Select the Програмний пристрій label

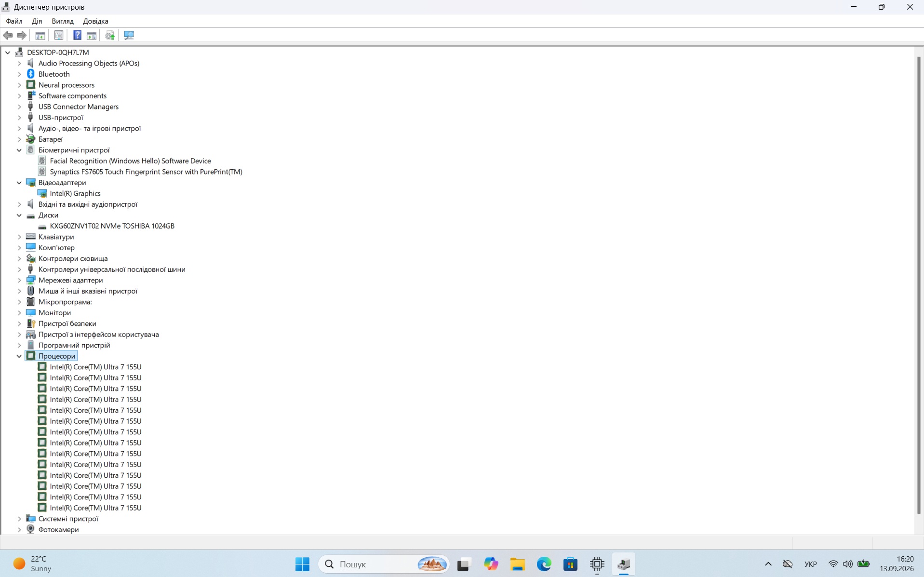(x=74, y=345)
